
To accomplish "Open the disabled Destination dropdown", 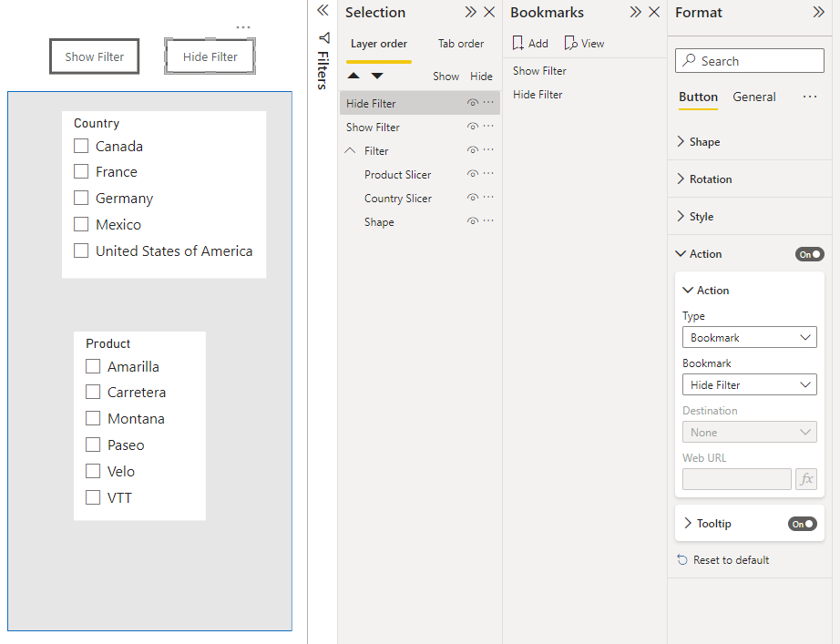I will pos(750,432).
